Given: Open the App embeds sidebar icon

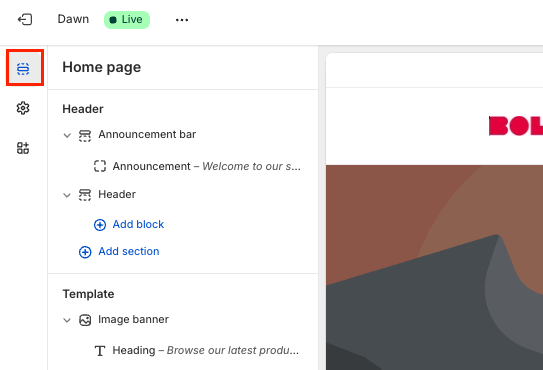Looking at the screenshot, I should [x=23, y=148].
